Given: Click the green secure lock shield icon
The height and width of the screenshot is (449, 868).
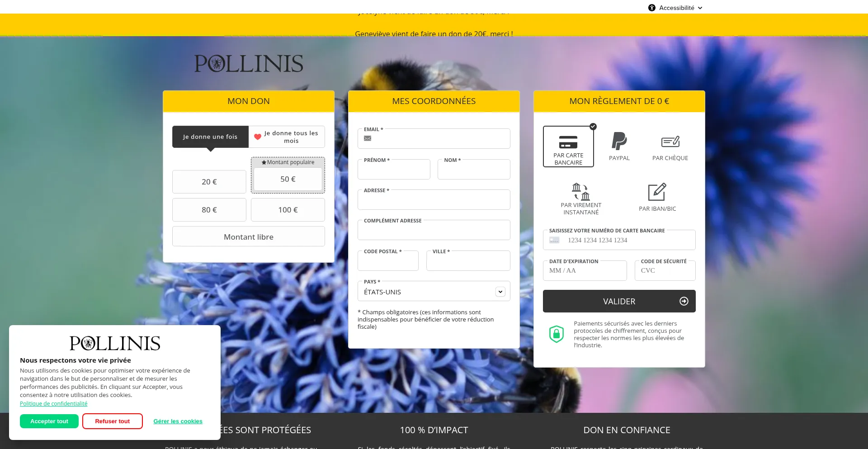Looking at the screenshot, I should point(557,334).
